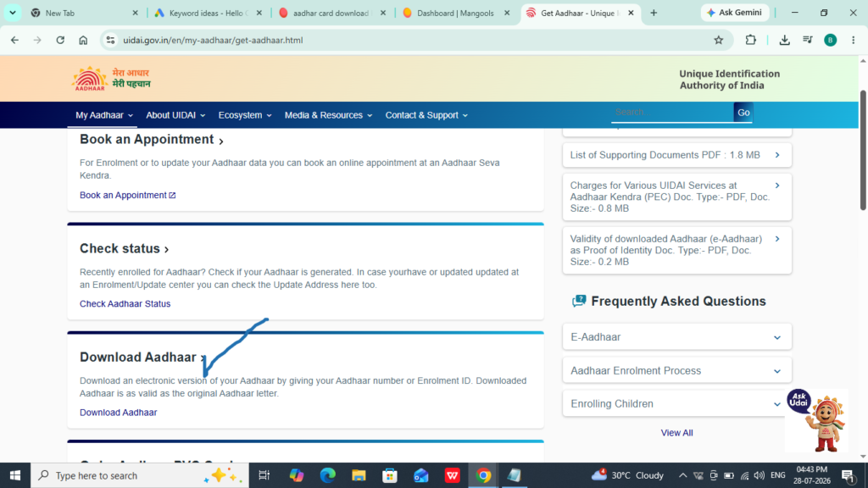Open Microsoft Store from the taskbar
868x488 pixels.
(x=390, y=475)
